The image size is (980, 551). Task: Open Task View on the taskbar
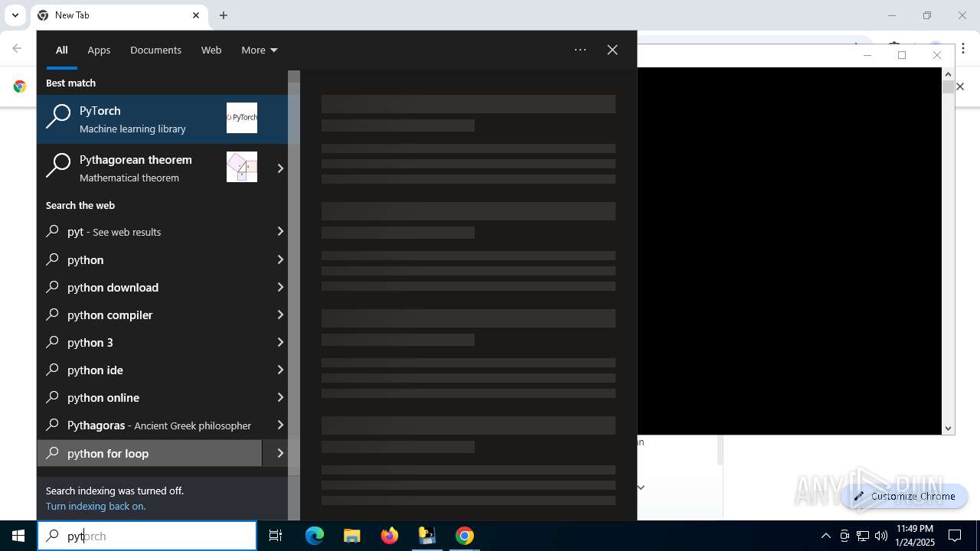click(276, 536)
